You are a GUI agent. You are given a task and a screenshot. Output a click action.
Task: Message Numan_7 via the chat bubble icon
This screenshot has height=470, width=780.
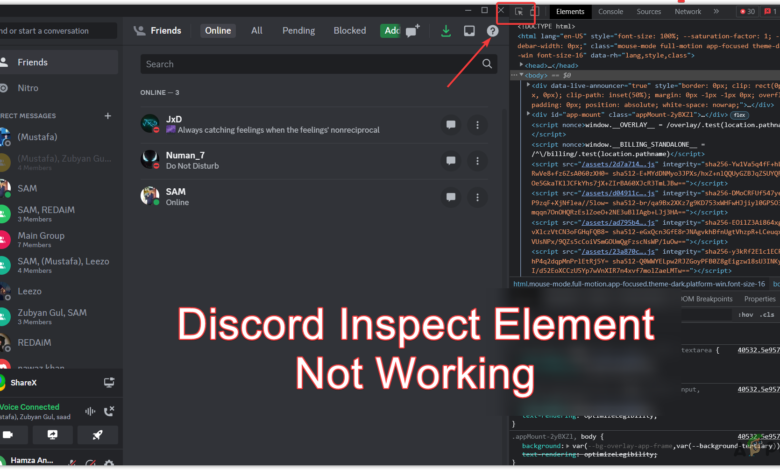pos(451,161)
